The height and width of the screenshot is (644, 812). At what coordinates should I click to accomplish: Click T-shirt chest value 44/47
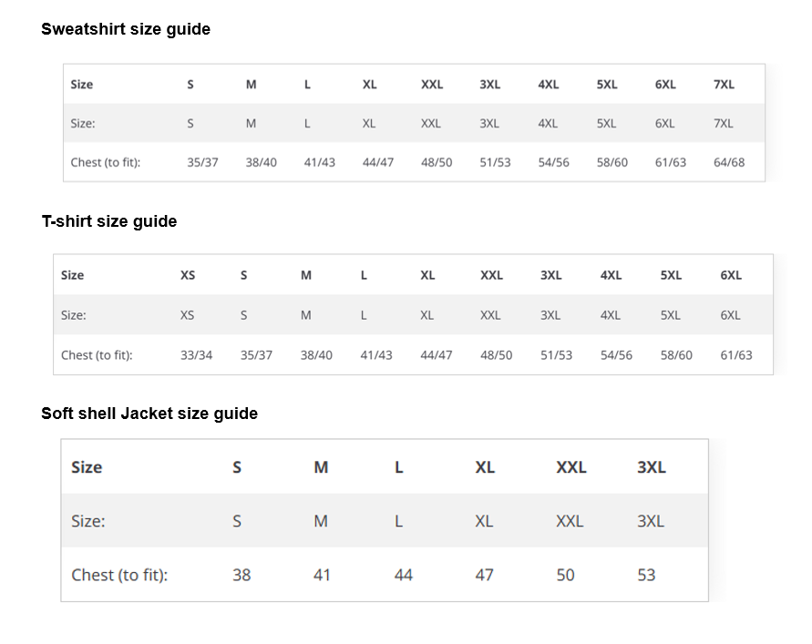[x=436, y=355]
